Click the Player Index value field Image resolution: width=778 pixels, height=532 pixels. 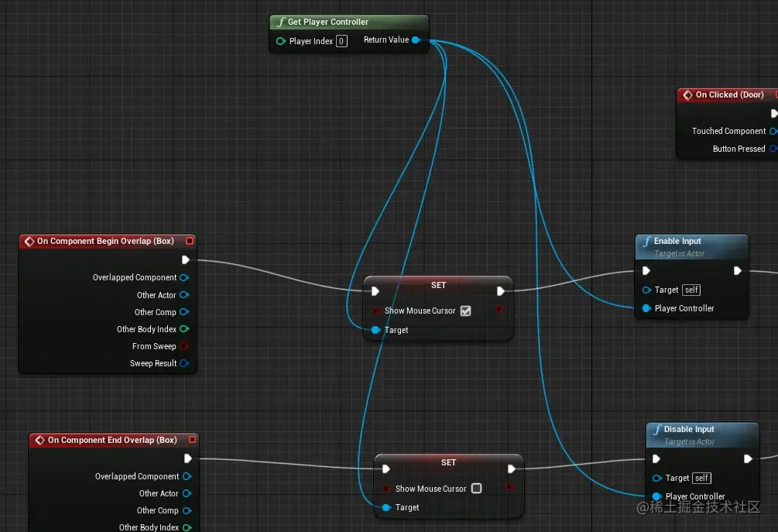point(341,41)
